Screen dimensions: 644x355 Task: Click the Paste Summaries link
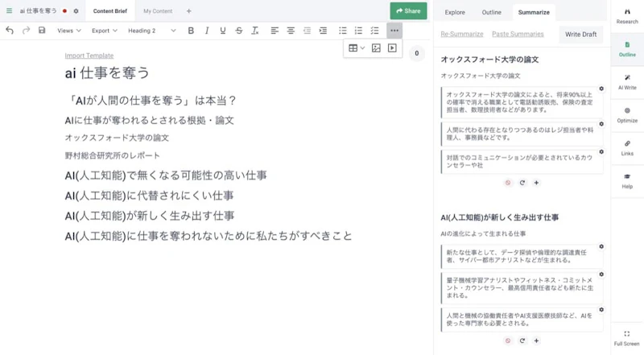coord(518,34)
